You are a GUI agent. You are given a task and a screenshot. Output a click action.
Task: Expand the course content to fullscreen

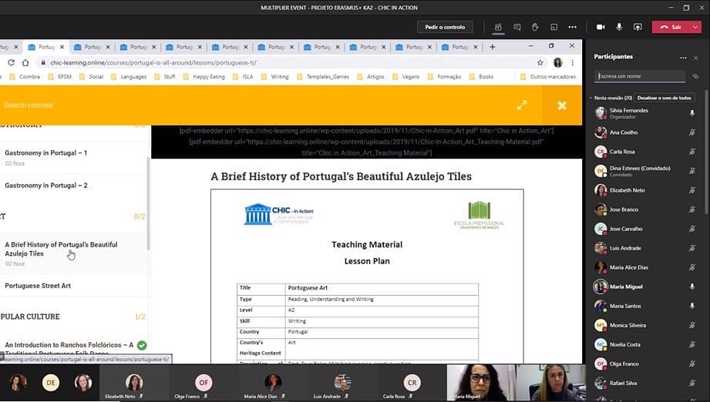pos(522,105)
